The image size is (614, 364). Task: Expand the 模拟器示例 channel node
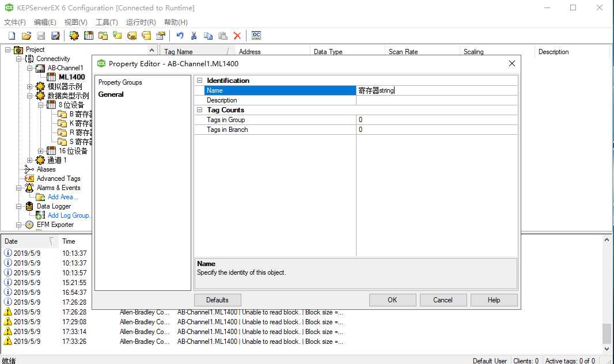pos(29,86)
